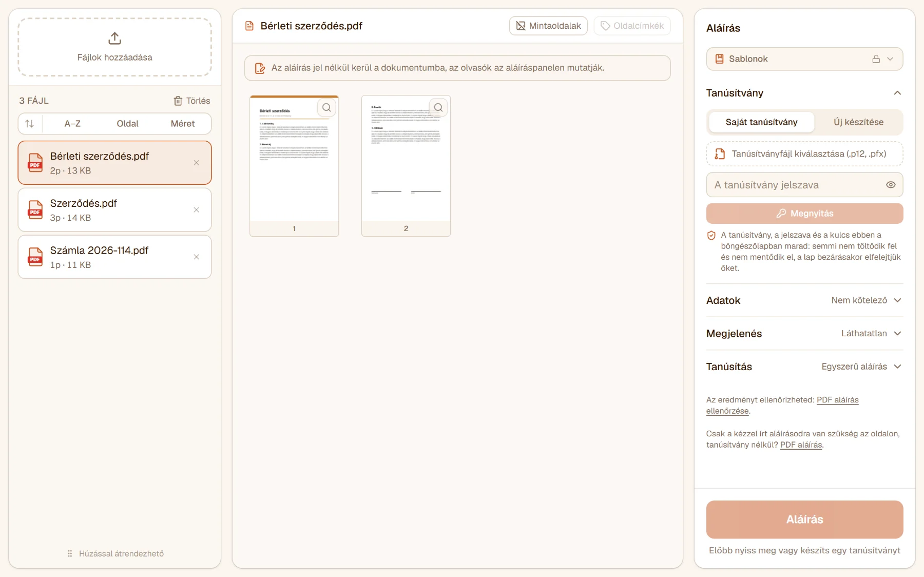The image size is (924, 577).
Task: Remove Számla 2026-114.pdf with its X
Action: pyautogui.click(x=196, y=257)
